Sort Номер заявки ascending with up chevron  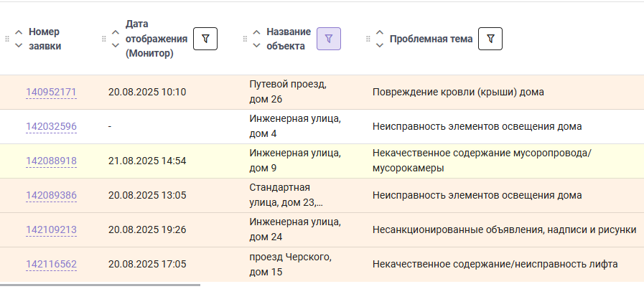click(19, 32)
